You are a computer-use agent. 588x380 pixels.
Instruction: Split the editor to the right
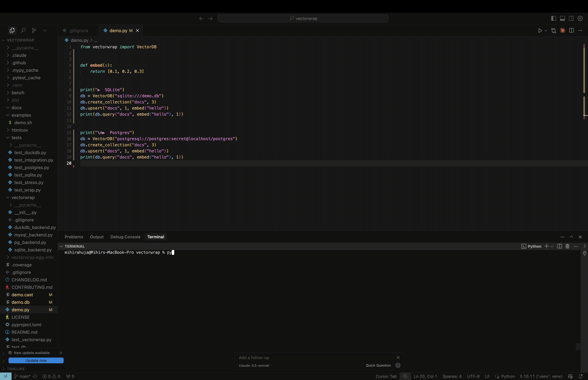point(571,31)
